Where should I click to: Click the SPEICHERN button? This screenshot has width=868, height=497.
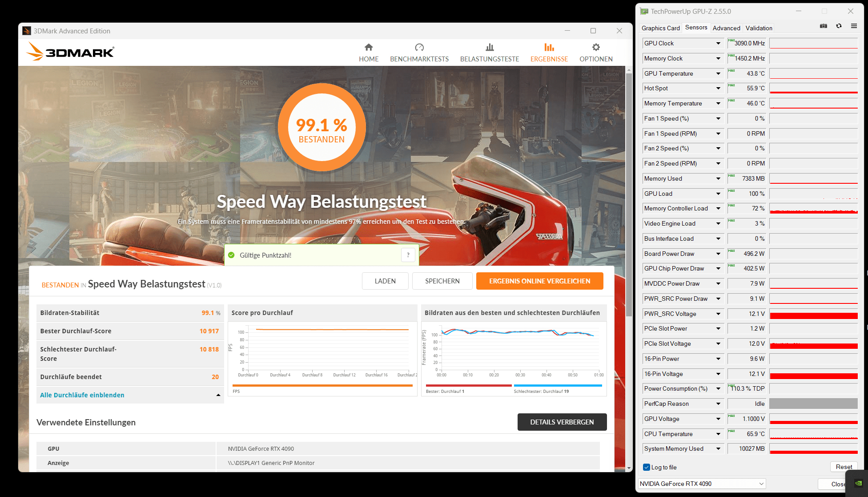tap(442, 281)
